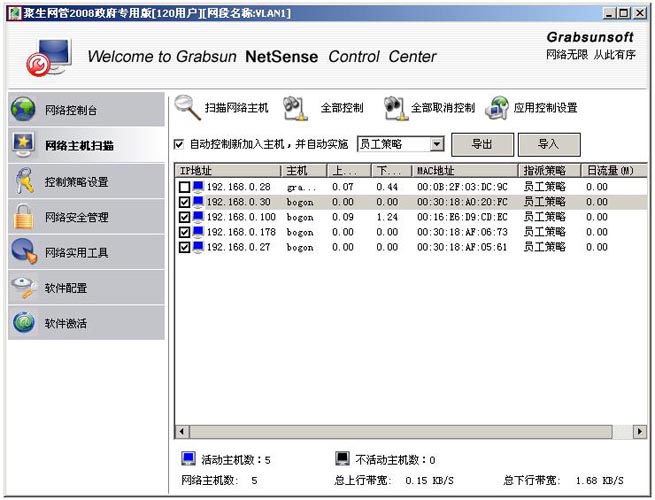655x500 pixels.
Task: Click the keys icon for 控制策略设置
Action: (x=24, y=180)
